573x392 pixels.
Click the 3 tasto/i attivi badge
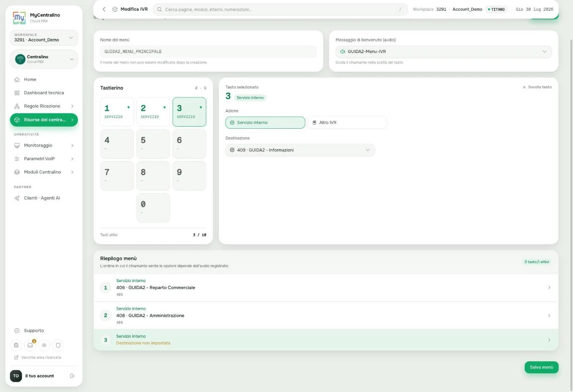[x=537, y=262]
